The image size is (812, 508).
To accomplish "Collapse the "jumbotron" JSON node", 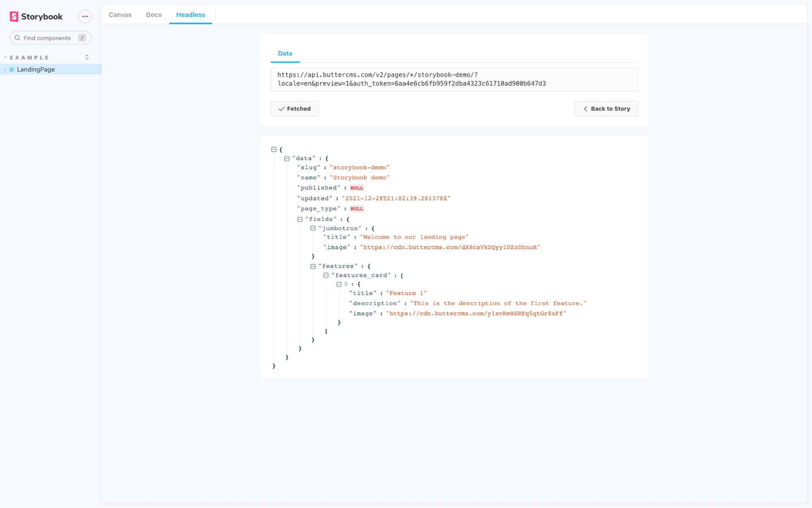I will [313, 228].
